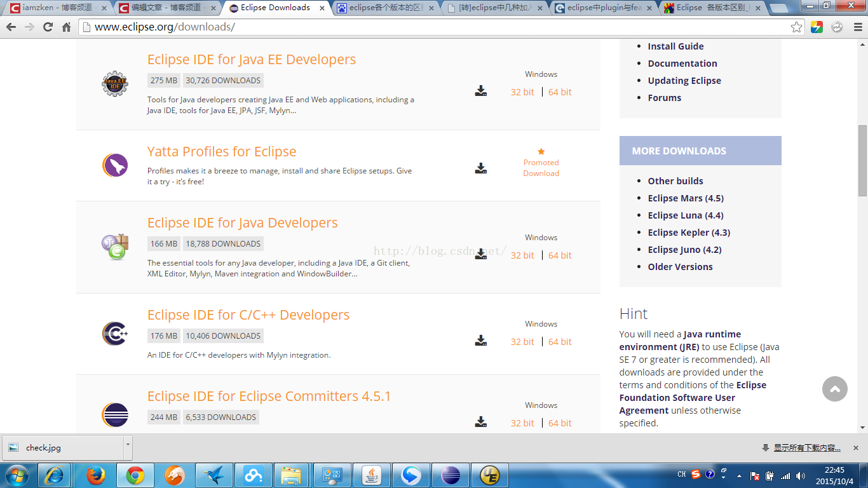This screenshot has width=868, height=488.
Task: Click the vertical page scrollbar thumb
Action: click(862, 160)
